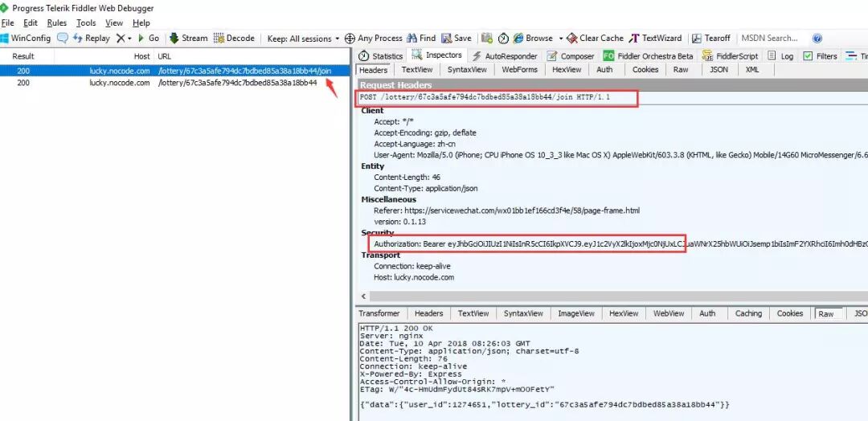The width and height of the screenshot is (868, 421).
Task: Open the Filters tab
Action: pyautogui.click(x=821, y=56)
